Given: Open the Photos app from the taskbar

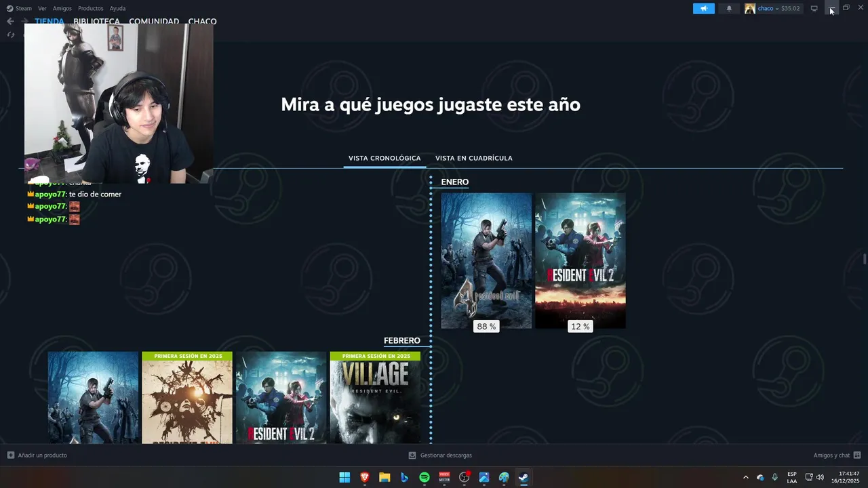Looking at the screenshot, I should pyautogui.click(x=484, y=477).
